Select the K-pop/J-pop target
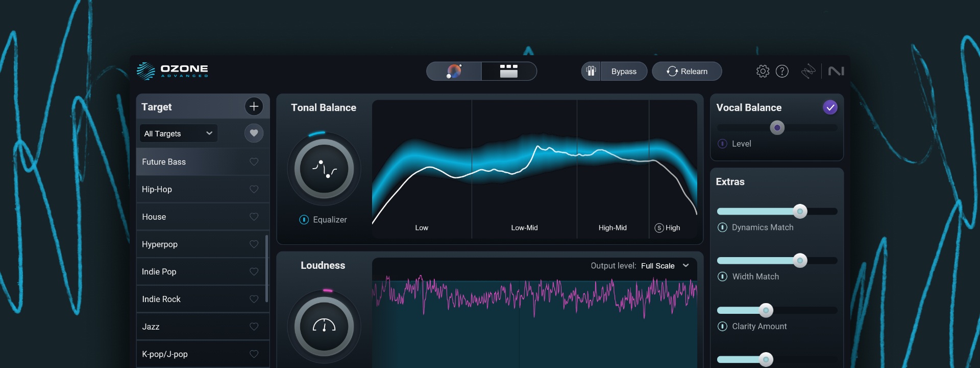The image size is (980, 368). [x=203, y=354]
